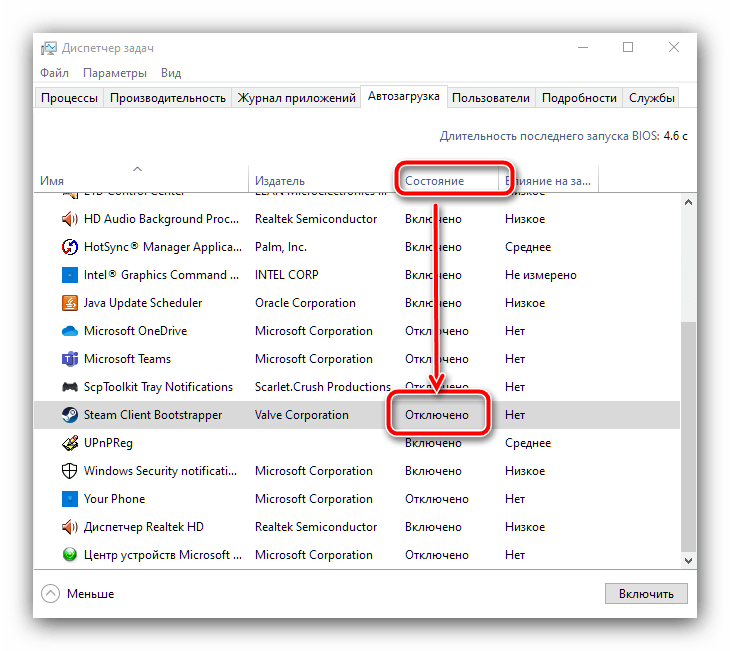Switch to the Журнал приложений tab
The height and width of the screenshot is (651, 730).
click(x=297, y=98)
